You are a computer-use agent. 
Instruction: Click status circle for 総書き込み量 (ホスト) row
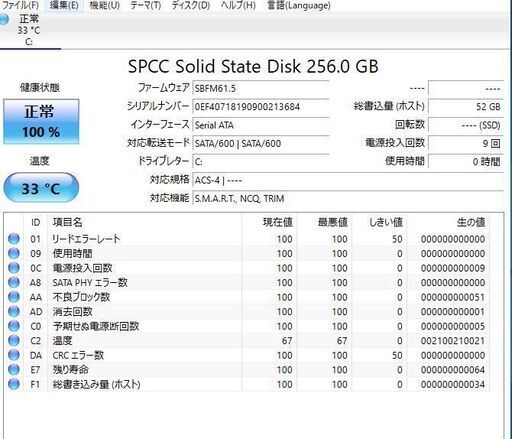14,384
